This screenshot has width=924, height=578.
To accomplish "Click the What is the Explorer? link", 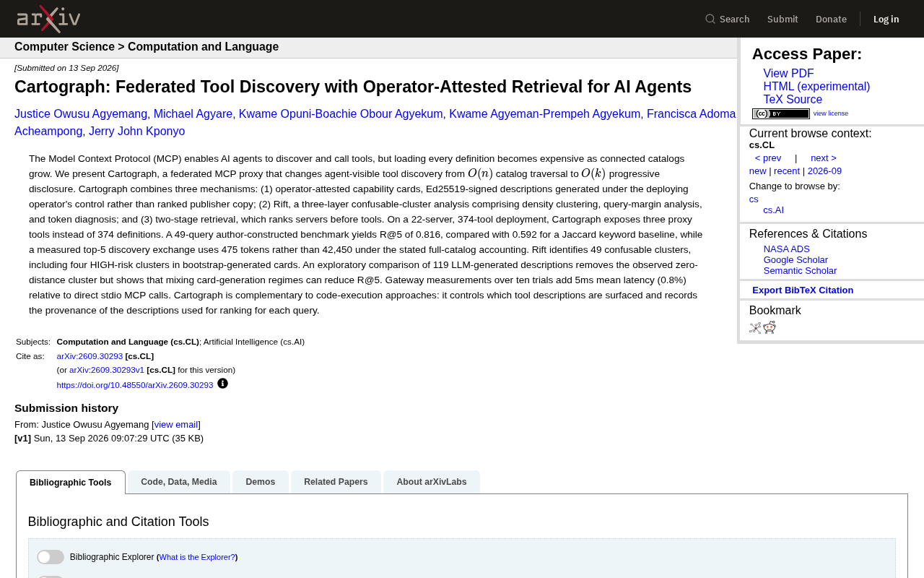I will pos(197,557).
